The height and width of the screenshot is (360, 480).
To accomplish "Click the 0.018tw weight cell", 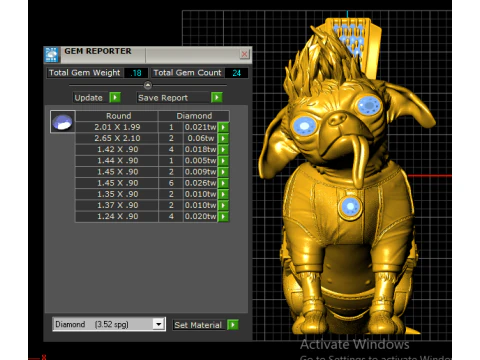I will 200,149.
